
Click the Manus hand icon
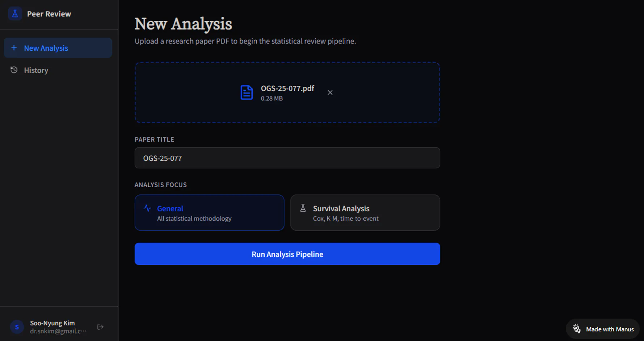coord(577,329)
